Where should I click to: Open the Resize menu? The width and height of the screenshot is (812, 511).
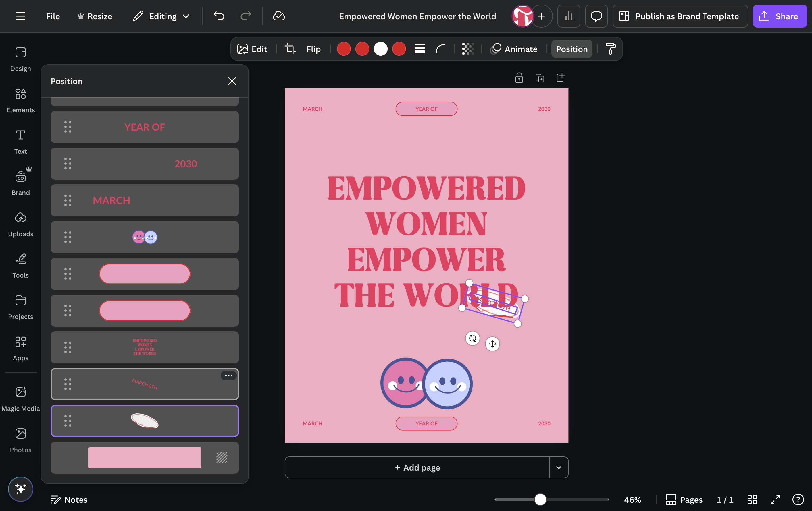tap(95, 16)
